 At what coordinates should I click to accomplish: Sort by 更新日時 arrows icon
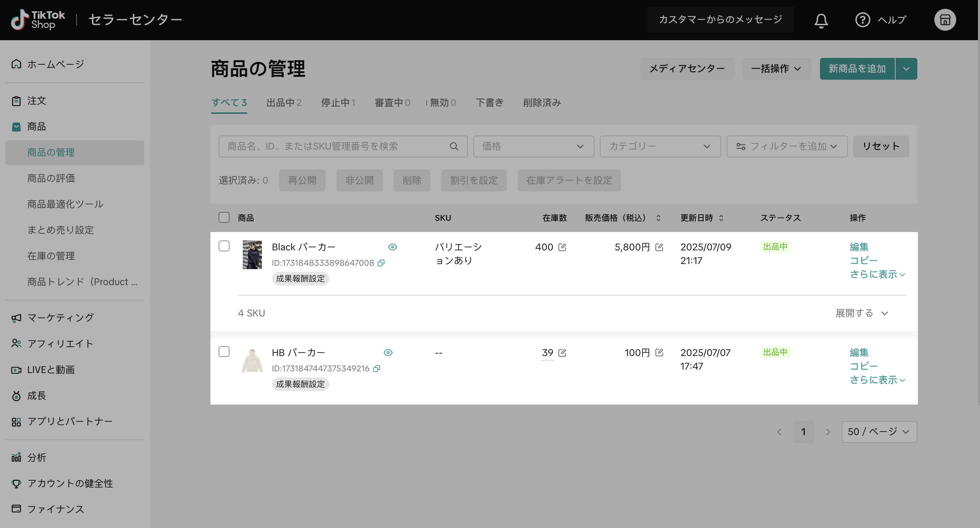(x=721, y=218)
